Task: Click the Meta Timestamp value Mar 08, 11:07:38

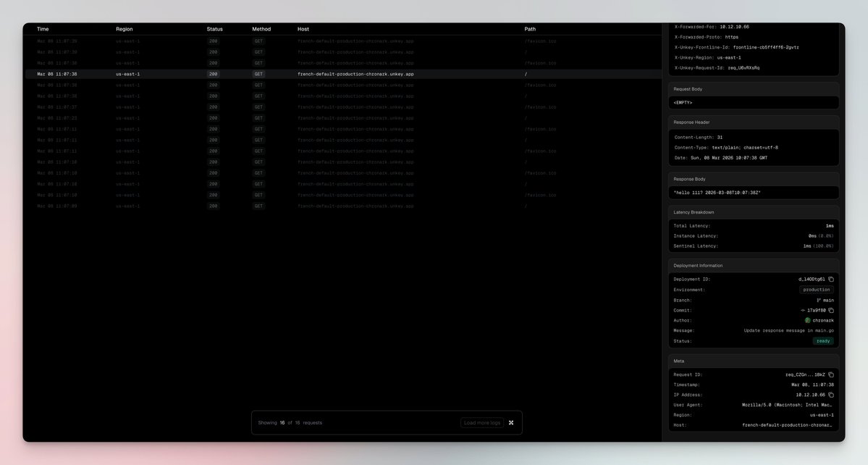Action: tap(813, 385)
